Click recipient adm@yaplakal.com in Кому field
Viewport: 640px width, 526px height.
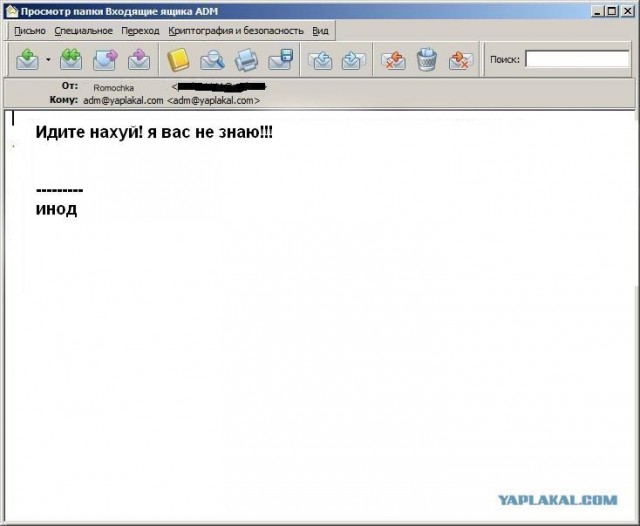click(x=123, y=100)
